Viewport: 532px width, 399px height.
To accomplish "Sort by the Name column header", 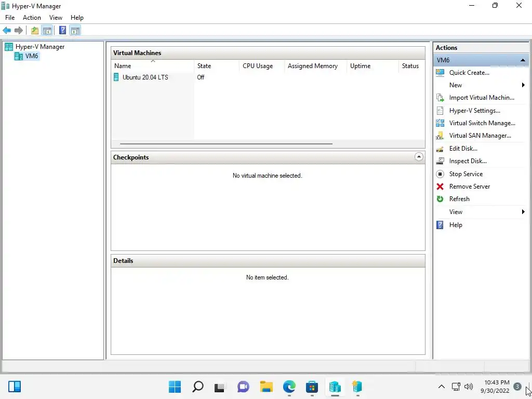I will 153,66.
